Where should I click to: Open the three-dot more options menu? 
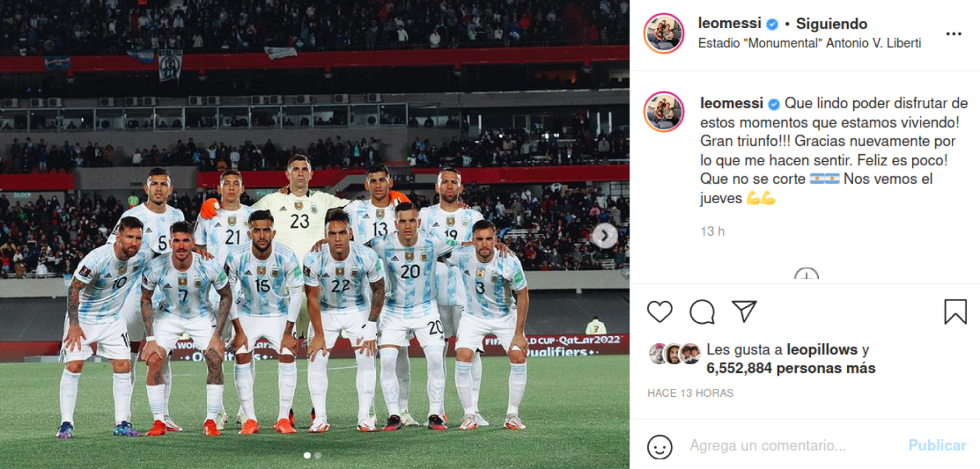tap(954, 34)
